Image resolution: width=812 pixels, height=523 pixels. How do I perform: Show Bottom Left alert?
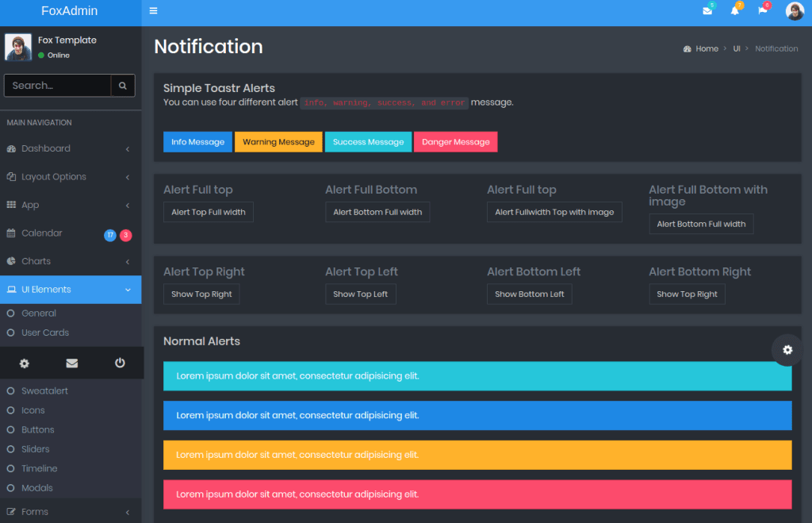pos(529,294)
